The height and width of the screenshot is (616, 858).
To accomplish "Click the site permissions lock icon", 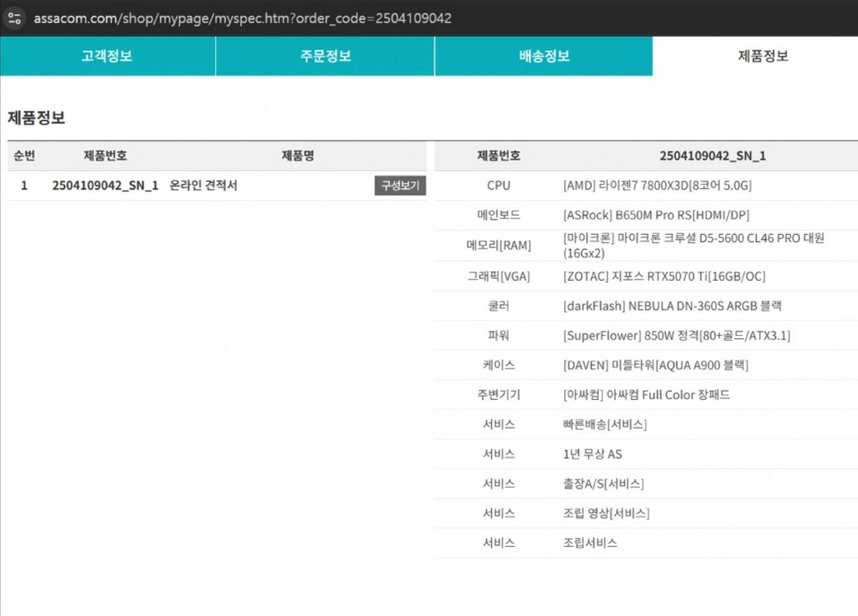I will click(15, 18).
